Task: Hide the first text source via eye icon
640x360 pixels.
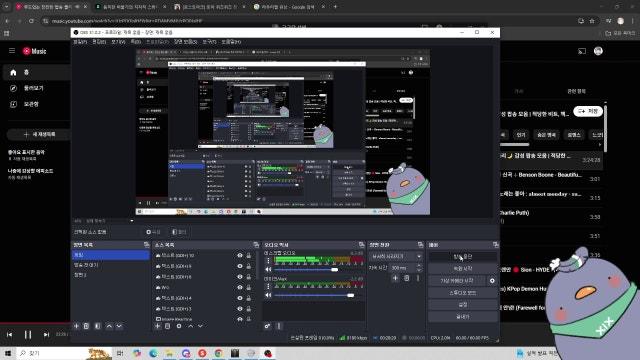Action: click(x=240, y=256)
